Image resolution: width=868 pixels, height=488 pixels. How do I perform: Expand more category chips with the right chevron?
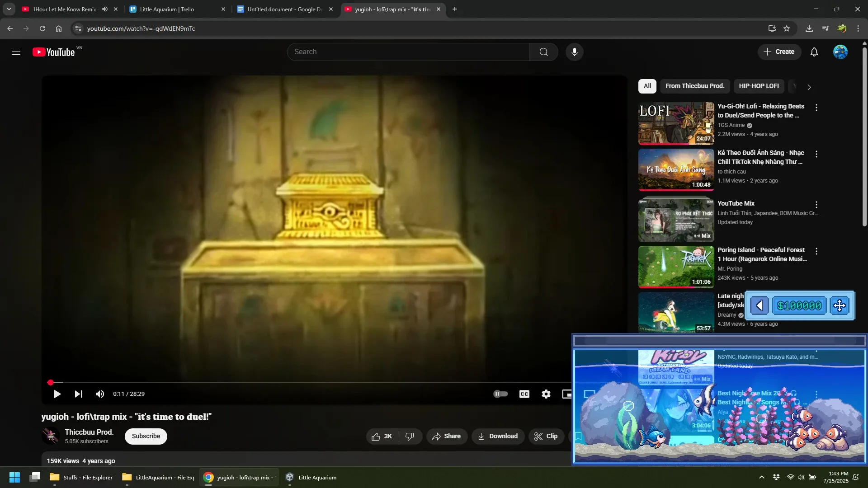809,86
